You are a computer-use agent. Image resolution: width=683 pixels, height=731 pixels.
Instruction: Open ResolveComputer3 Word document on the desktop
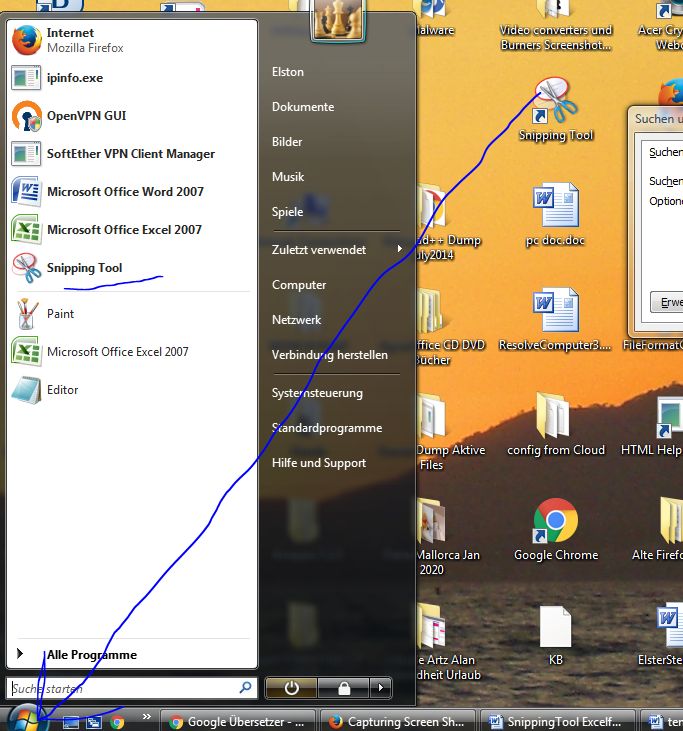[555, 319]
